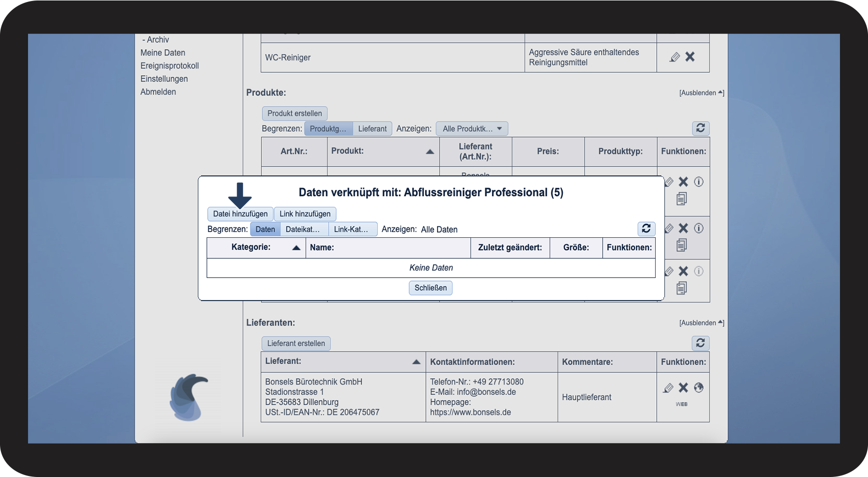Image resolution: width=868 pixels, height=477 pixels.
Task: Select Ereignisprotokoll in the sidebar menu
Action: click(x=169, y=66)
